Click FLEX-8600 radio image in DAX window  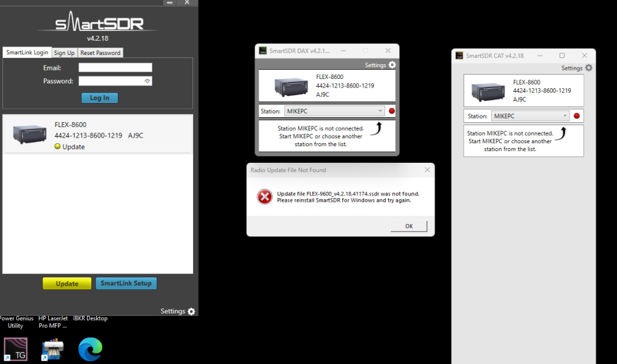coord(291,86)
